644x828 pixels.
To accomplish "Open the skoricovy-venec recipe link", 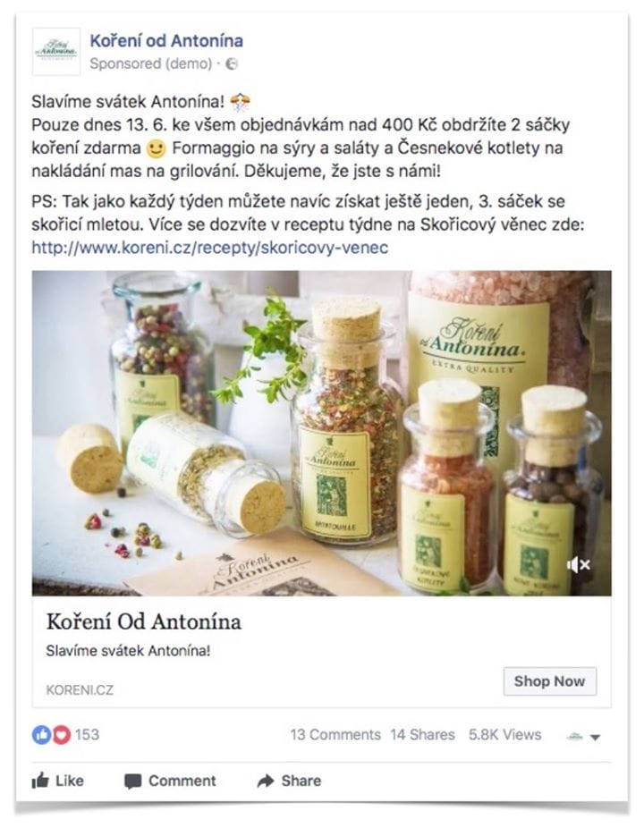I will click(209, 247).
